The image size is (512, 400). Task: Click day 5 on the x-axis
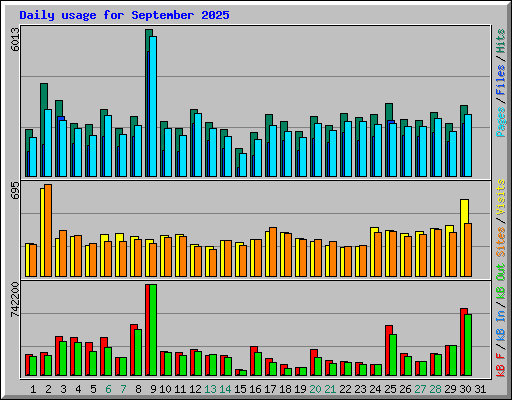tap(93, 389)
